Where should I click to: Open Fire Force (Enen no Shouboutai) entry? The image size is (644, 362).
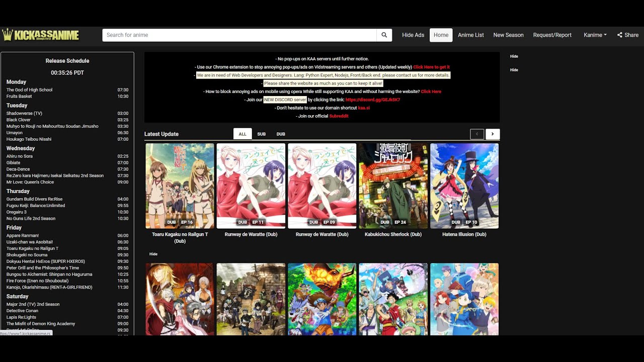(38, 281)
